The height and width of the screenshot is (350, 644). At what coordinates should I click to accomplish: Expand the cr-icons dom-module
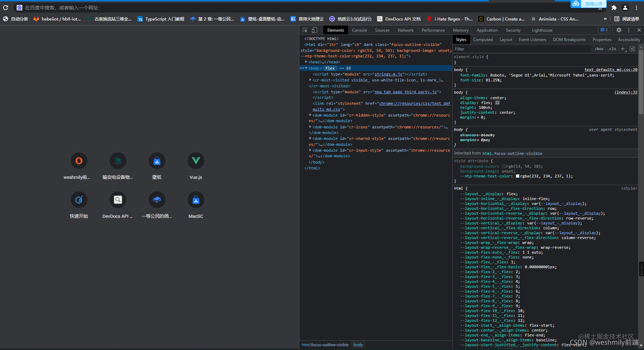(310, 127)
